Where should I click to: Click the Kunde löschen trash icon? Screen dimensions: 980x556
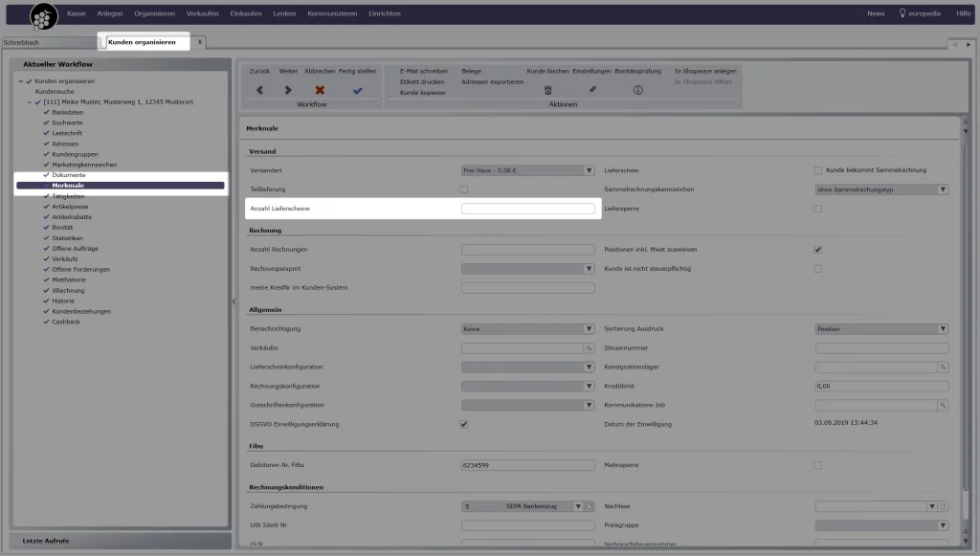coord(548,90)
